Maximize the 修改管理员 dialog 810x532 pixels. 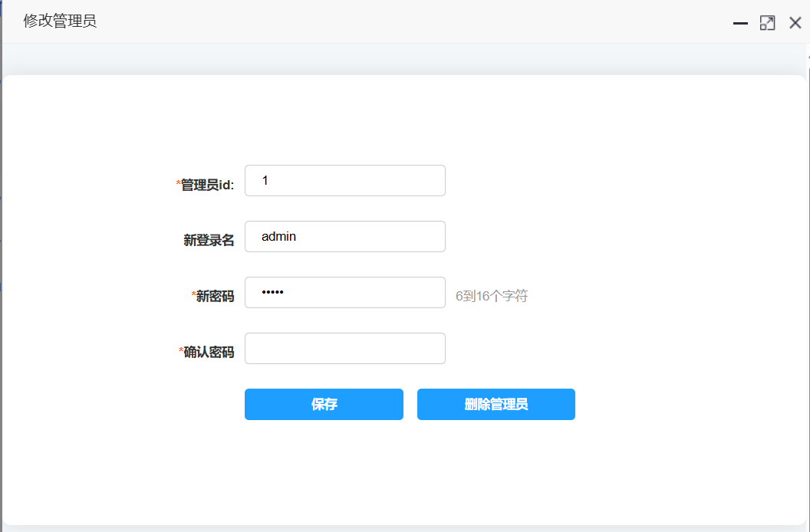click(x=768, y=23)
